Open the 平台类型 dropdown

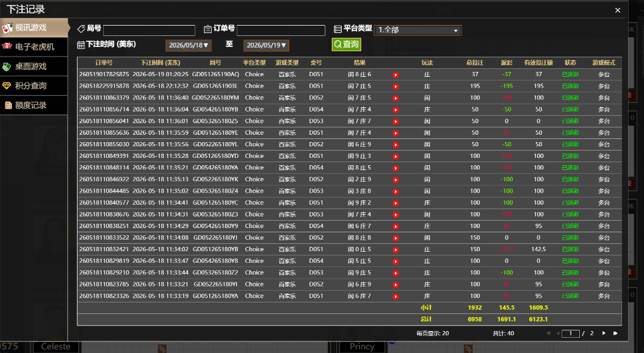[418, 30]
